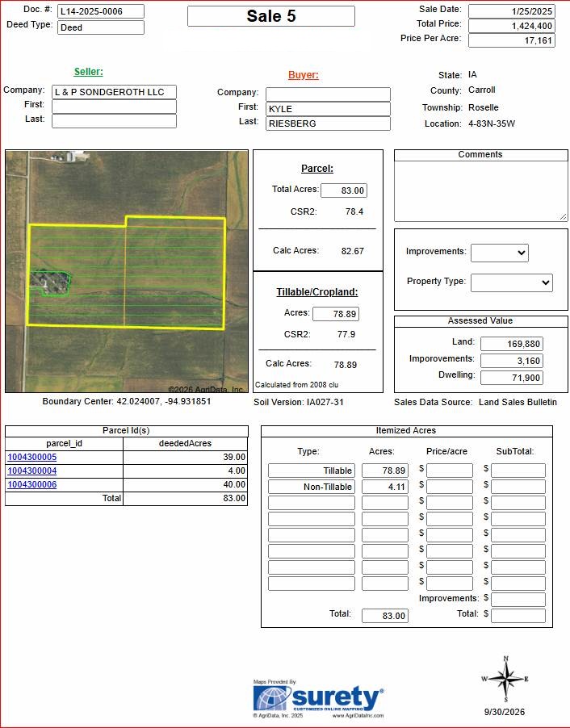Click the Seller First name field
The image size is (570, 728).
(x=115, y=107)
